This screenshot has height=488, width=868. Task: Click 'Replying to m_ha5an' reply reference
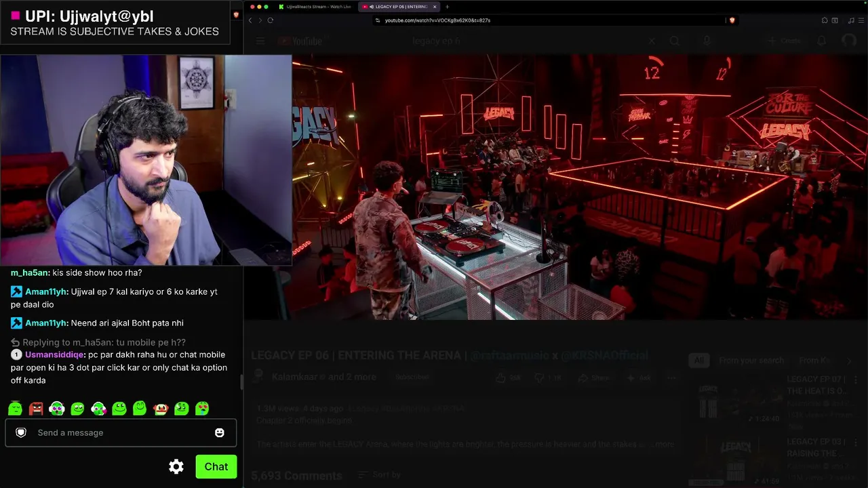[x=98, y=342]
